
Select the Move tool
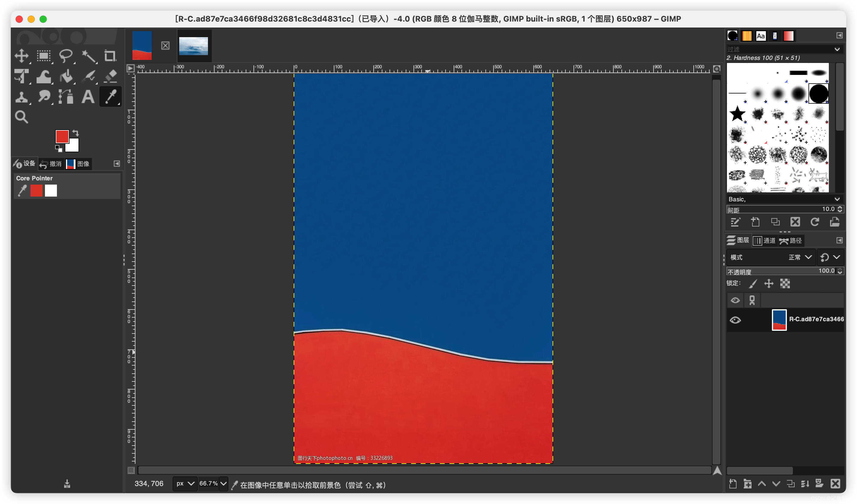click(22, 56)
